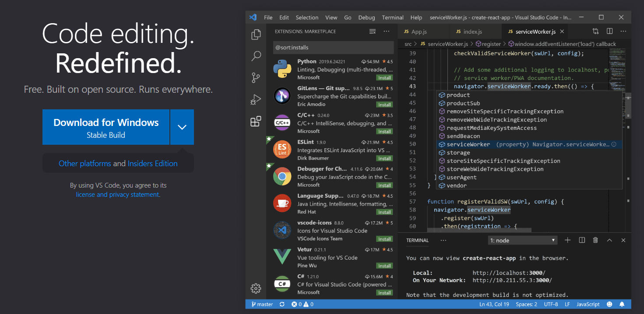The height and width of the screenshot is (314, 644).
Task: Open extensions panel more actions menu
Action: pyautogui.click(x=386, y=31)
